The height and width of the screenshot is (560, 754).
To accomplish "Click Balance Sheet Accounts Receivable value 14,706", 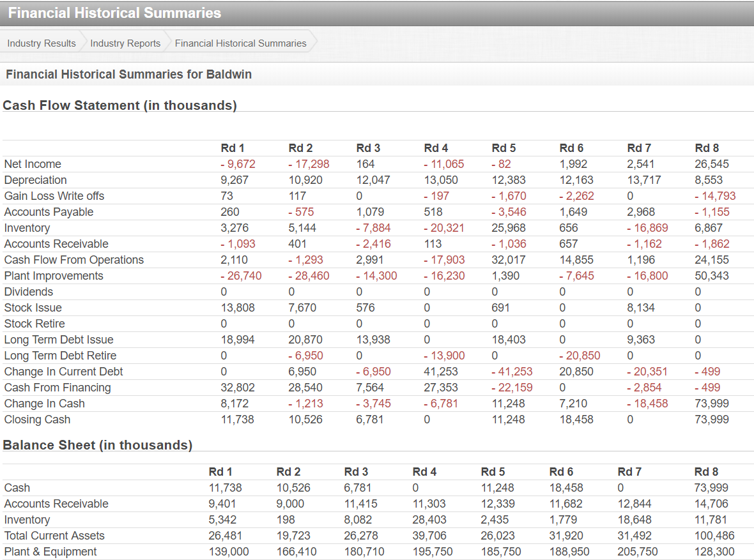I will 711,504.
